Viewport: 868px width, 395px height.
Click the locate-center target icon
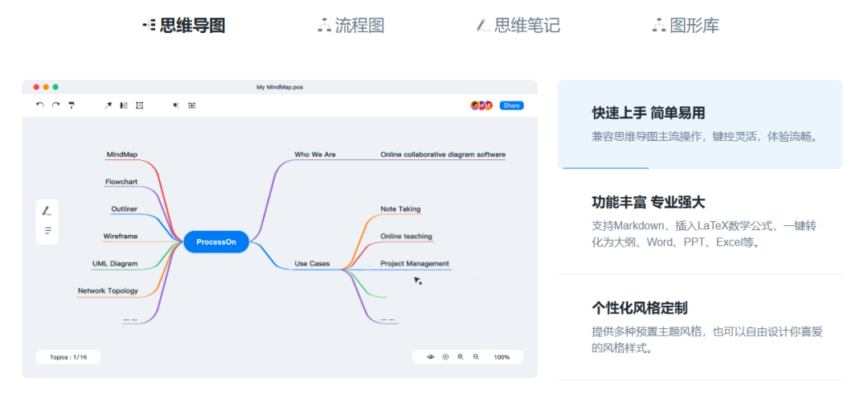coord(445,356)
